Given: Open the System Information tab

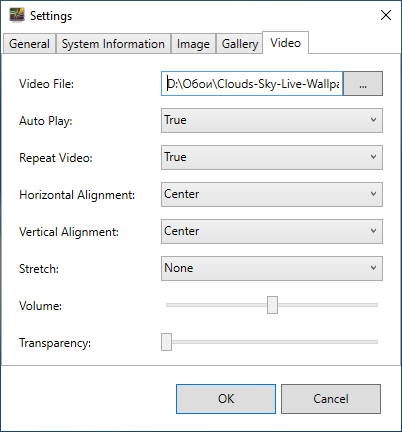Looking at the screenshot, I should [x=113, y=44].
